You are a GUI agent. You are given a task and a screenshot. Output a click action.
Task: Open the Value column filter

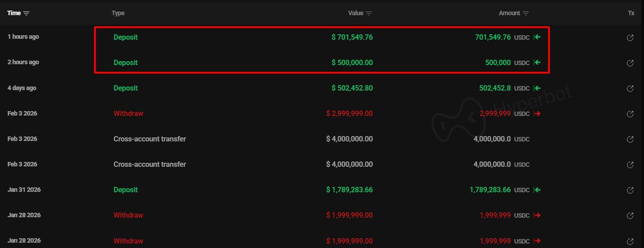(369, 13)
